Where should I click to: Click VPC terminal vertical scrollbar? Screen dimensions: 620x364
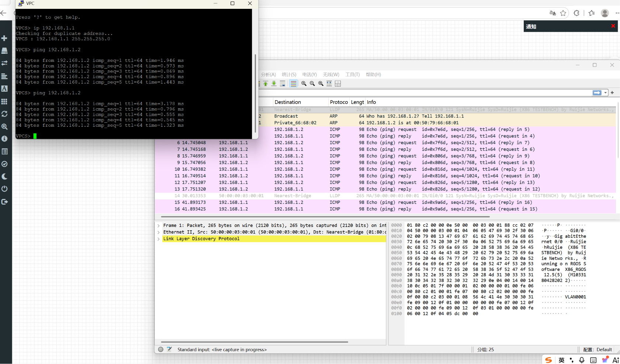click(255, 94)
